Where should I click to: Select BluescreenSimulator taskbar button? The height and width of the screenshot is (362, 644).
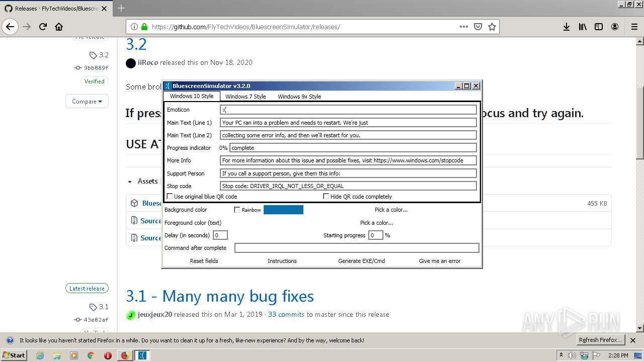point(142,355)
